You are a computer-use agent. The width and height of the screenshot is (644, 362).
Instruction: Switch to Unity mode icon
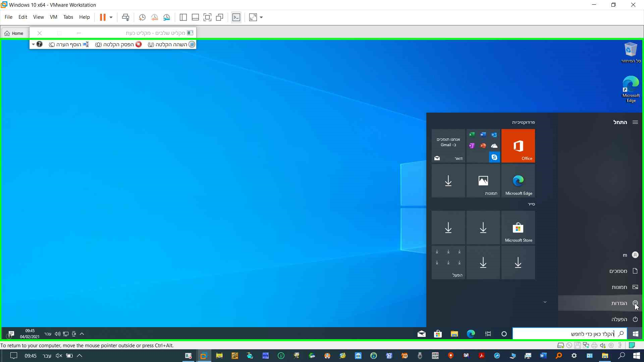[x=220, y=17]
